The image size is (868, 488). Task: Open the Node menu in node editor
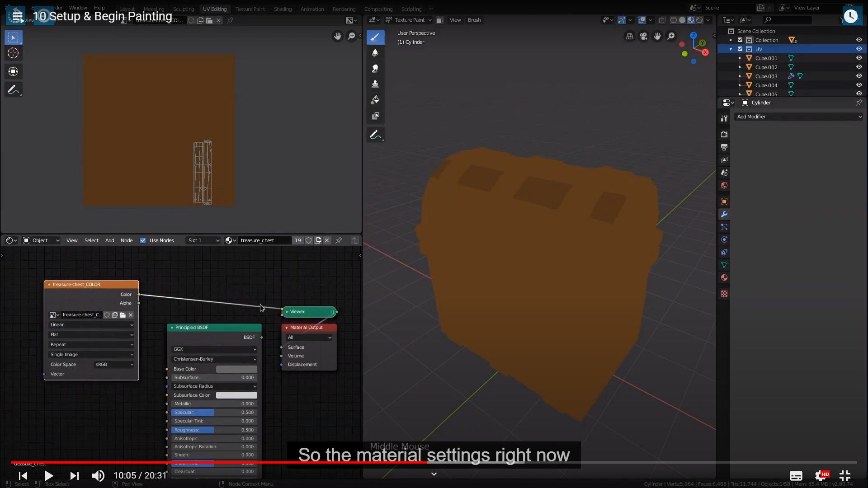(127, 240)
